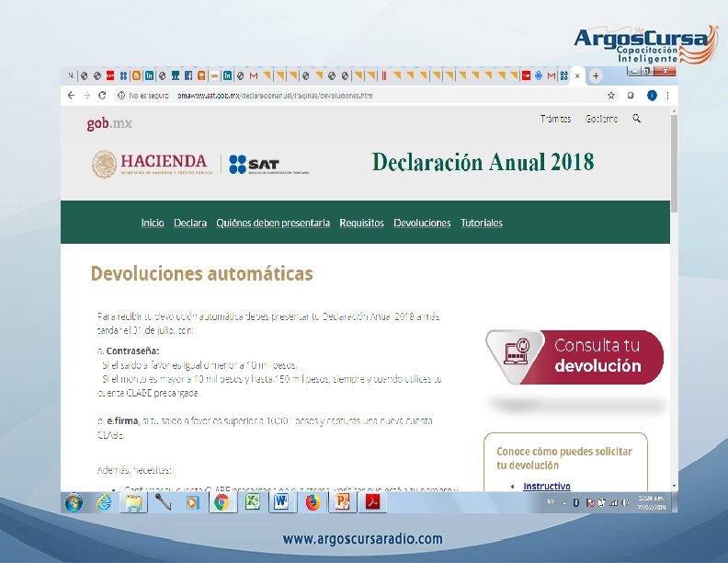Open 'Quiénes deben presentarla' menu item
This screenshot has height=563, width=728.
tap(273, 223)
